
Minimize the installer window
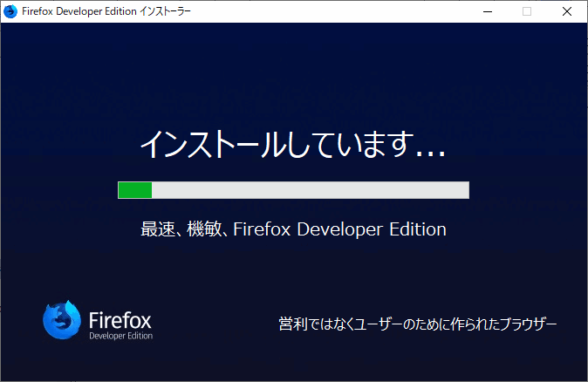pos(488,11)
